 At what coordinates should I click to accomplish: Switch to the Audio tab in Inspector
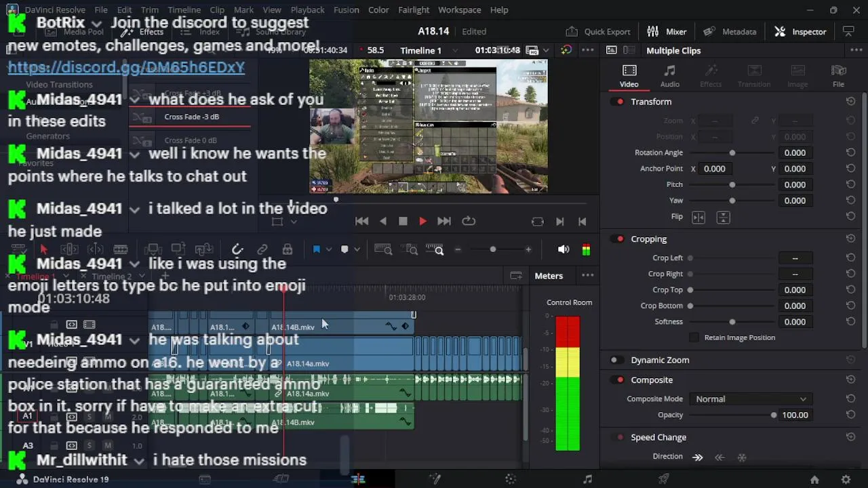[x=669, y=76]
